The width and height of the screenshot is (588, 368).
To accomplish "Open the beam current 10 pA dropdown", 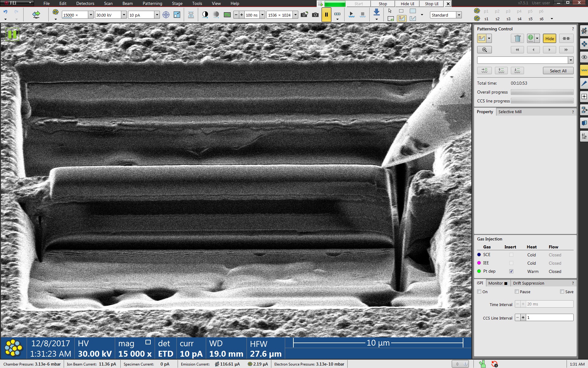I will pyautogui.click(x=157, y=15).
